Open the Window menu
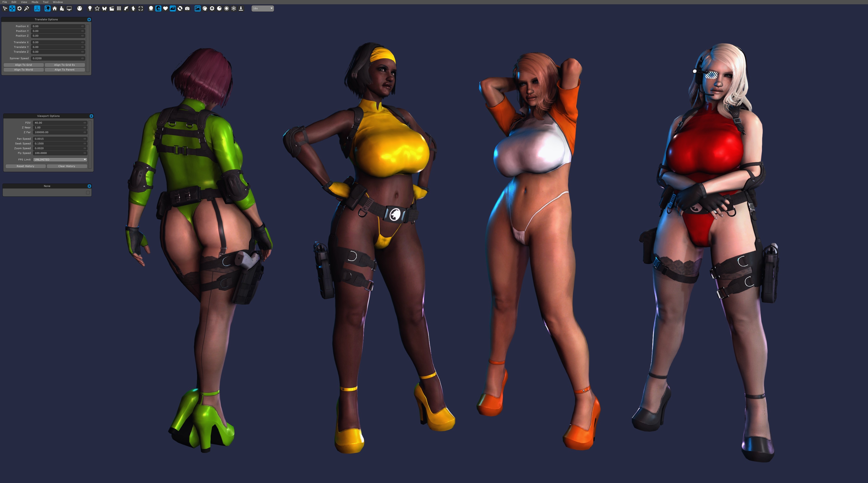This screenshot has height=483, width=868. (x=58, y=2)
